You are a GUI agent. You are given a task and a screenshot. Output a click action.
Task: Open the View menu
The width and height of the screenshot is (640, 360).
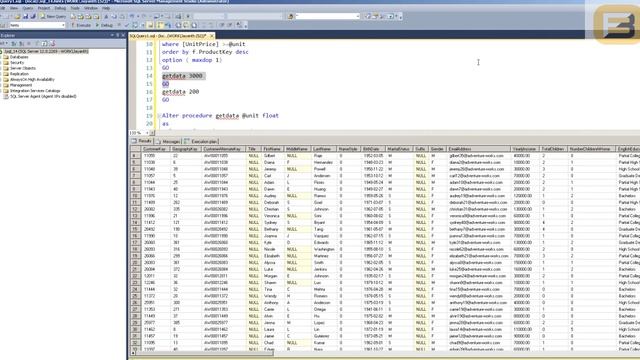tap(14, 8)
